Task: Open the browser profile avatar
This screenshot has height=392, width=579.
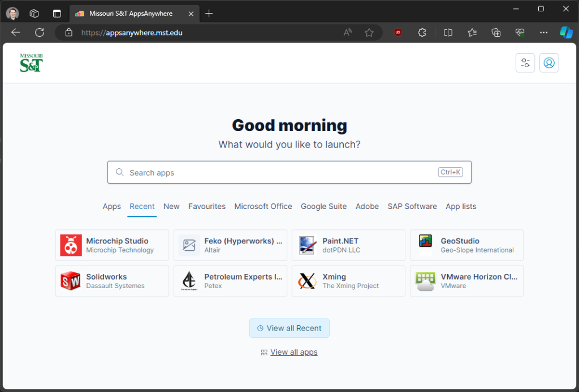Action: [x=12, y=14]
